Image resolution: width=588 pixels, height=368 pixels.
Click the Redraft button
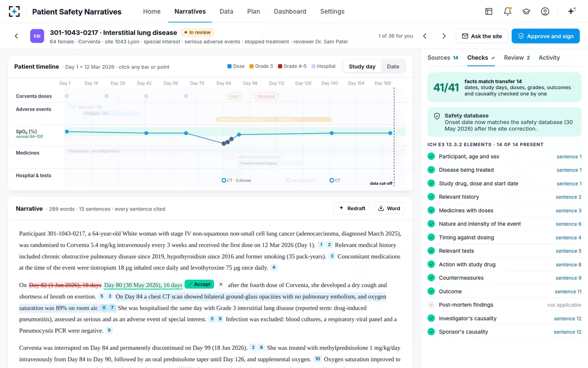coord(352,208)
